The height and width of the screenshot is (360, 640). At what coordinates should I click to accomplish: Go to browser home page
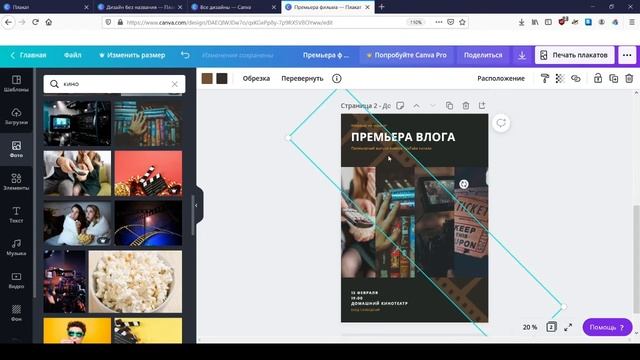(x=49, y=22)
